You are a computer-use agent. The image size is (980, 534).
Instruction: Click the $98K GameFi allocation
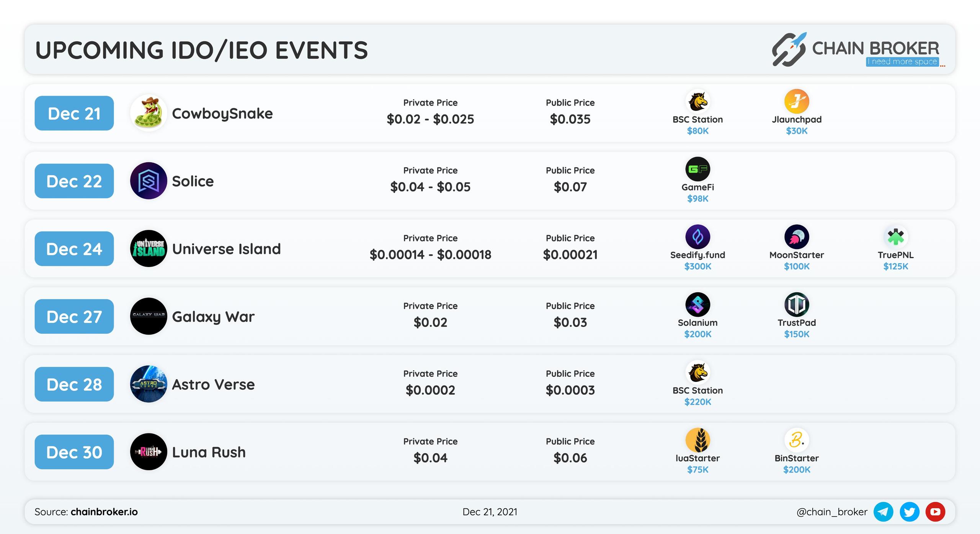click(x=697, y=199)
